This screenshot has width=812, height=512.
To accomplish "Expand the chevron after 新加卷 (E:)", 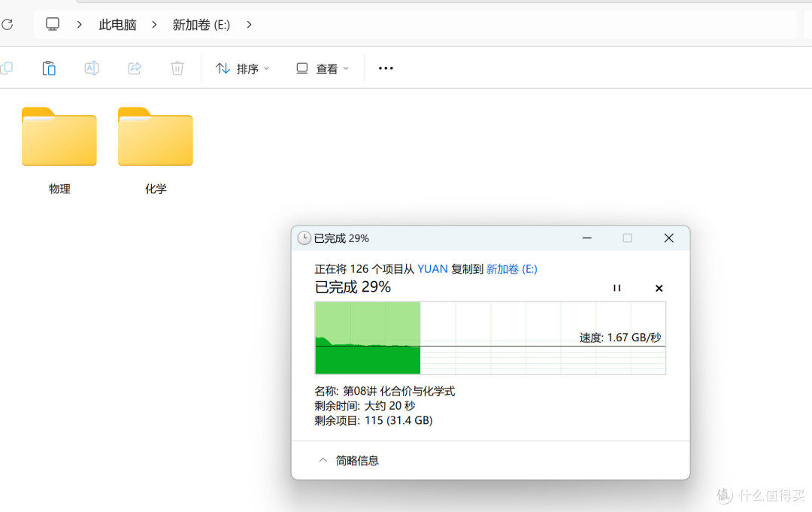I will click(x=249, y=24).
